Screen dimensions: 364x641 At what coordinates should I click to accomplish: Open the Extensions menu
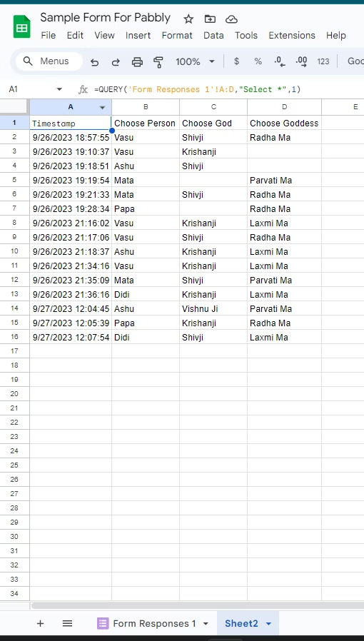click(x=292, y=36)
